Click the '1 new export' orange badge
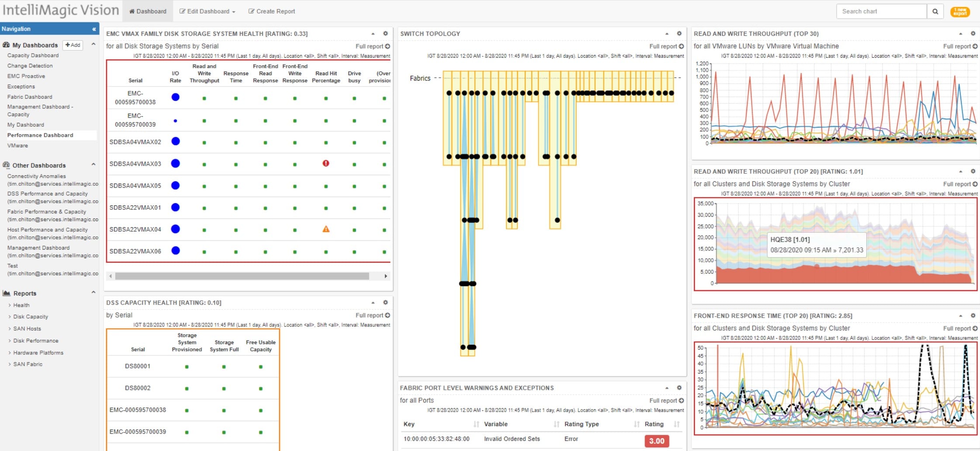 tap(960, 12)
